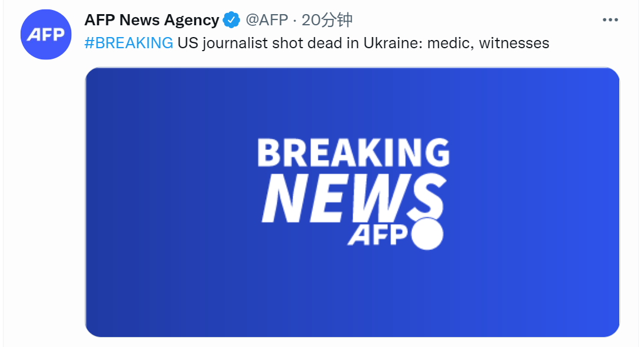Select the tweet text about US journalist
644x347 pixels.
(x=363, y=43)
